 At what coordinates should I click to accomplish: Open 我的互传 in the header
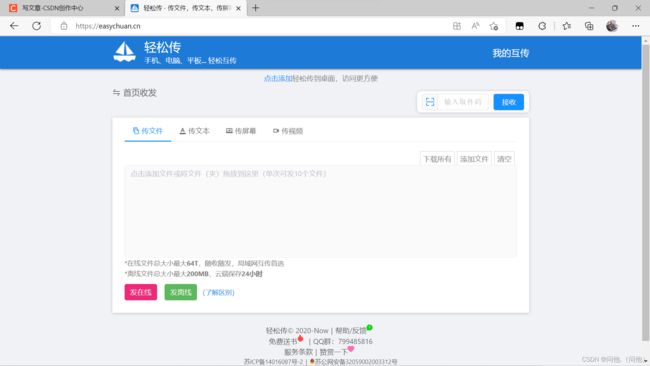(511, 53)
